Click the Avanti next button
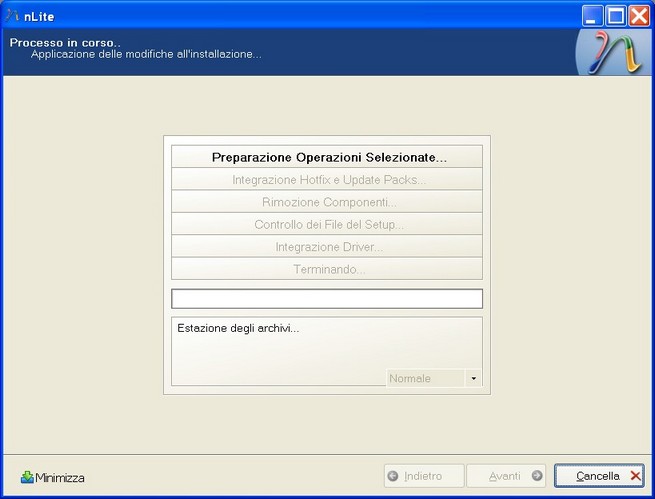 click(506, 476)
